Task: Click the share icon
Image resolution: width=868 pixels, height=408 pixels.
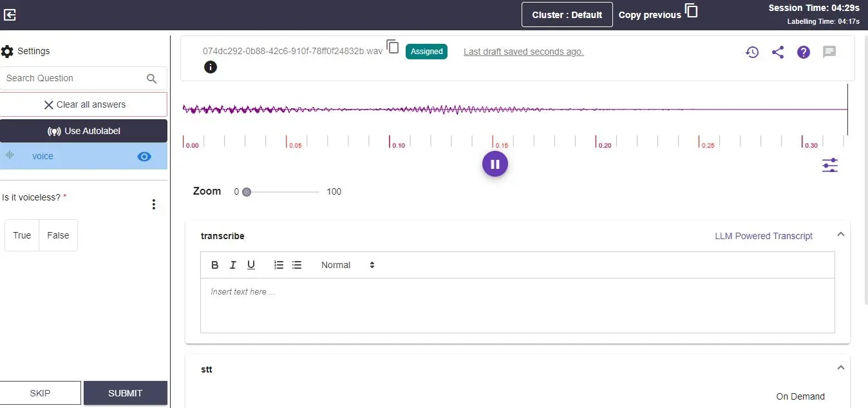Action: click(778, 52)
